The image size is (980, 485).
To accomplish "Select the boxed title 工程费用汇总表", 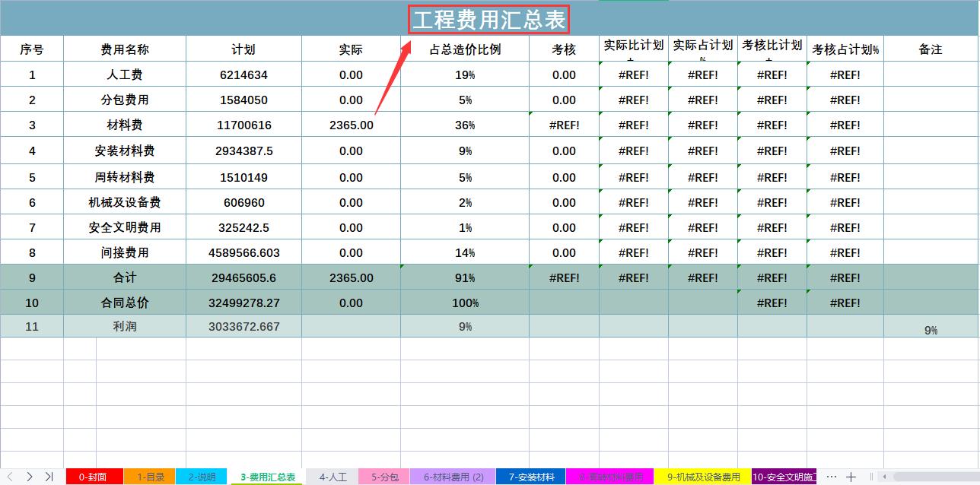I will coord(489,17).
